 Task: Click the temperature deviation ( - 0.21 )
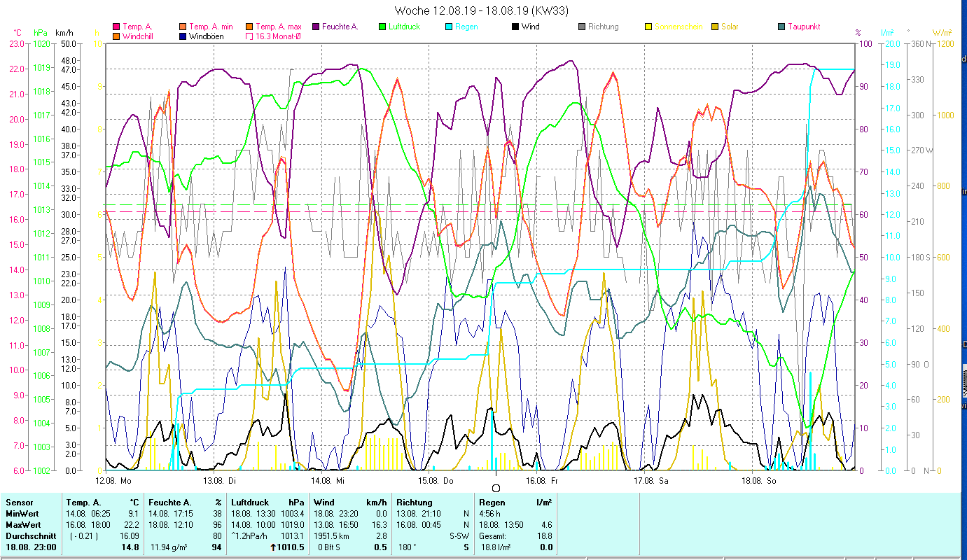85,535
